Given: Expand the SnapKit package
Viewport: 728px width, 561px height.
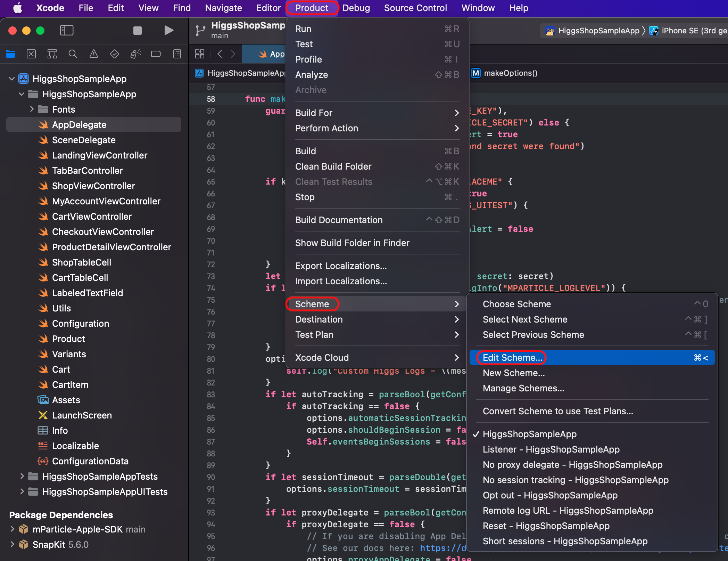Looking at the screenshot, I should (x=12, y=545).
